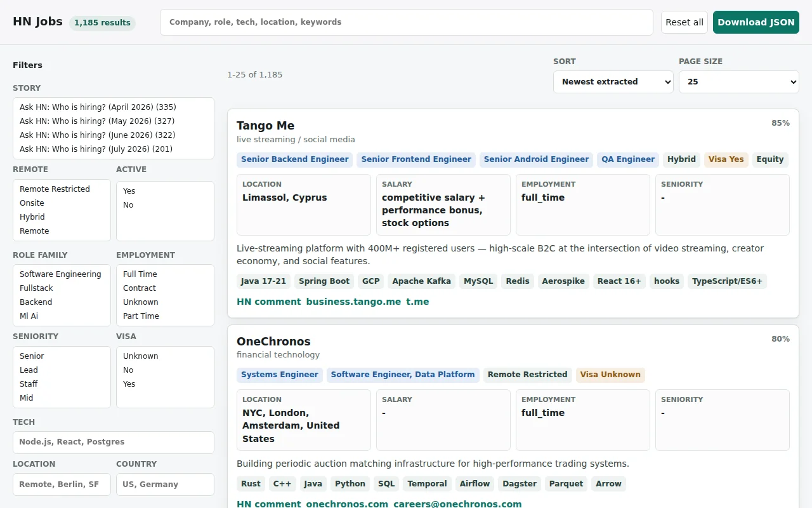Click the Temporal tech chip
The image size is (812, 508).
coord(428,484)
